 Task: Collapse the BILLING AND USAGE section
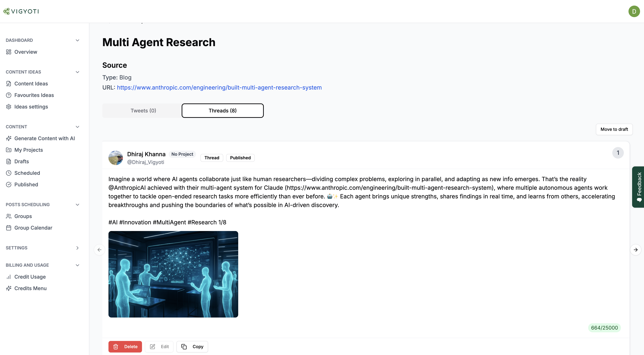77,265
